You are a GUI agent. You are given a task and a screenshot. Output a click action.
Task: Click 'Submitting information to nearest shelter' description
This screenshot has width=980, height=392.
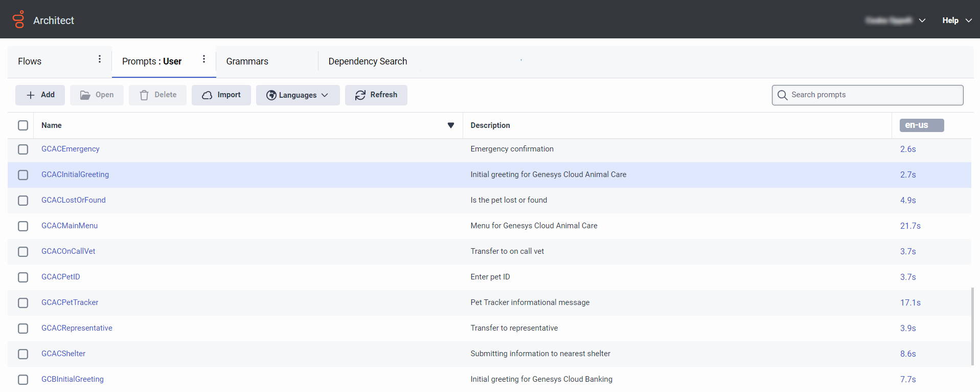pos(540,354)
